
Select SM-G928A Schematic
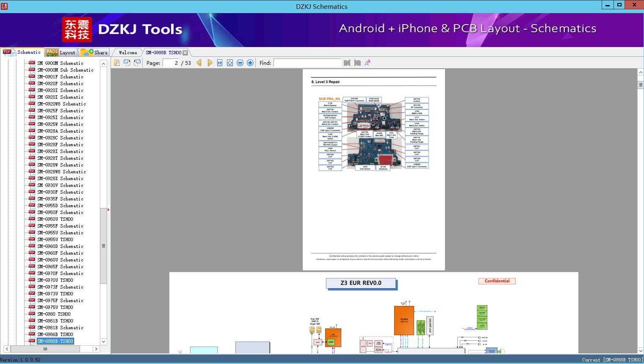(60, 131)
